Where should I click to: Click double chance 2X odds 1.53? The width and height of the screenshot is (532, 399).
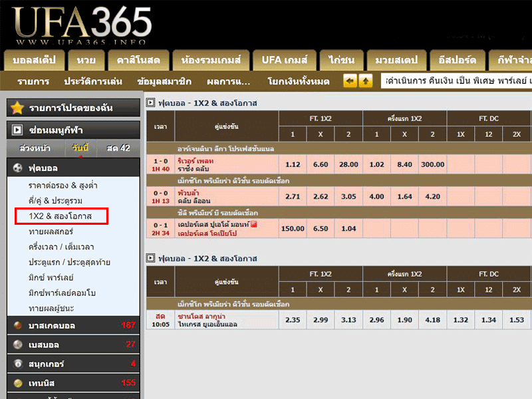tap(517, 320)
